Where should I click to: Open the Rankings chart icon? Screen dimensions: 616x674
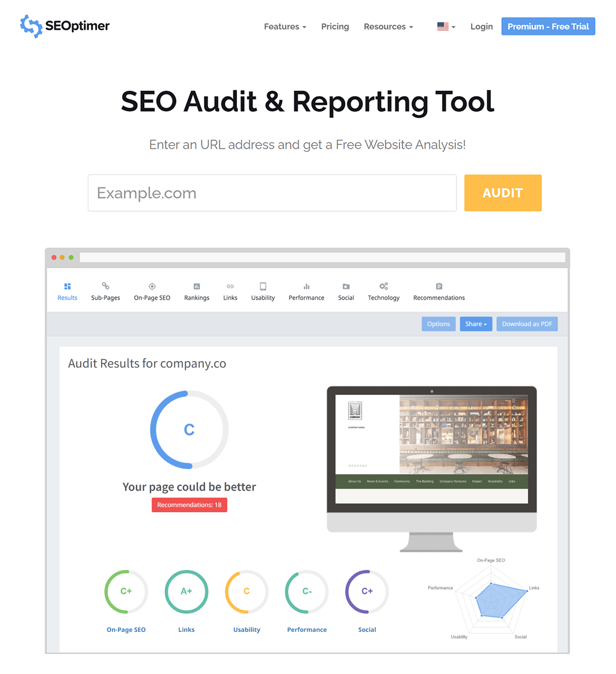197,286
